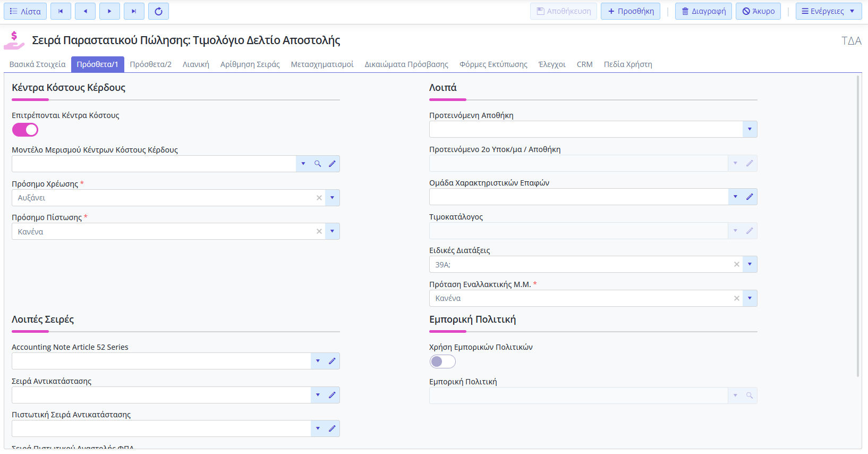Screen dimensions: 868x454
Task: Go to the first record navigation icon
Action: (61, 11)
